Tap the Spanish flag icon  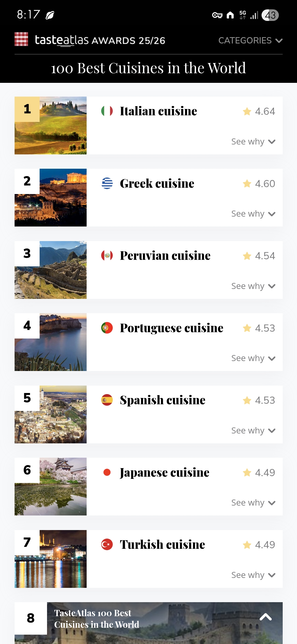107,400
